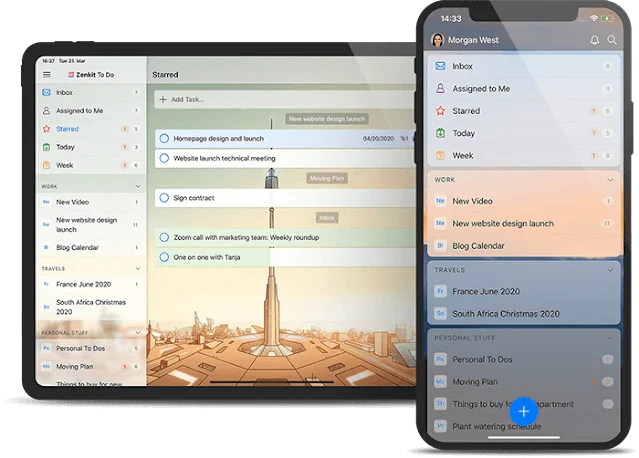Tap the Inbox envelope icon on the phone
The height and width of the screenshot is (458, 639).
441,66
